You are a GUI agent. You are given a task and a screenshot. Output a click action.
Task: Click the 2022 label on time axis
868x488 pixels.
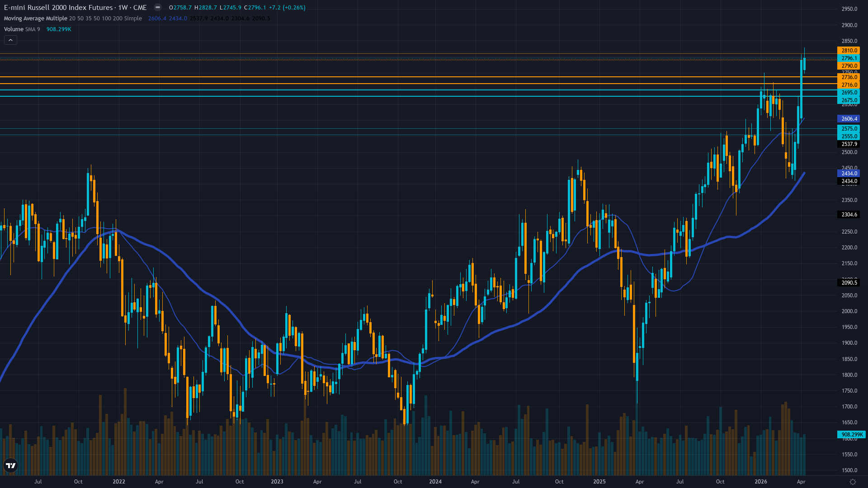pyautogui.click(x=119, y=482)
